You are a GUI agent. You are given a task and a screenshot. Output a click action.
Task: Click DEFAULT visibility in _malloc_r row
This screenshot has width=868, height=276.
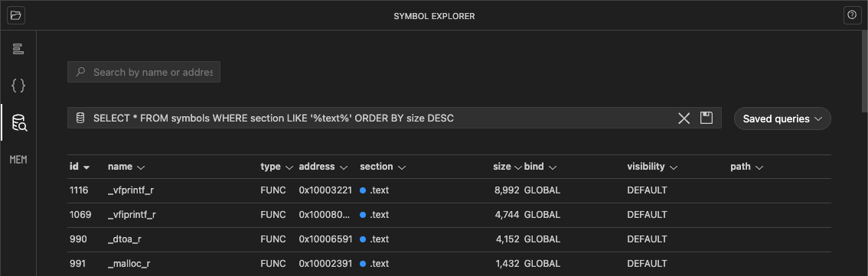[647, 263]
